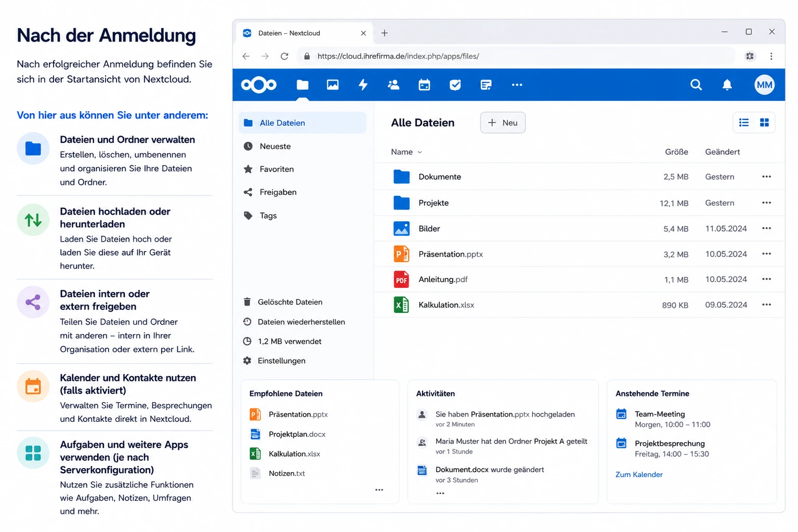Go forward in the browser
This screenshot has height=532, width=798.
click(265, 56)
